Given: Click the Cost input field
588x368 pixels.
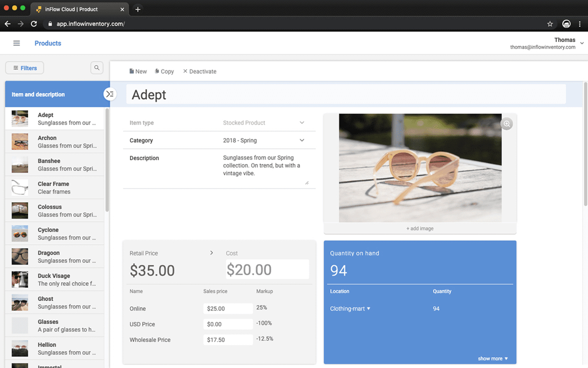Looking at the screenshot, I should 267,270.
